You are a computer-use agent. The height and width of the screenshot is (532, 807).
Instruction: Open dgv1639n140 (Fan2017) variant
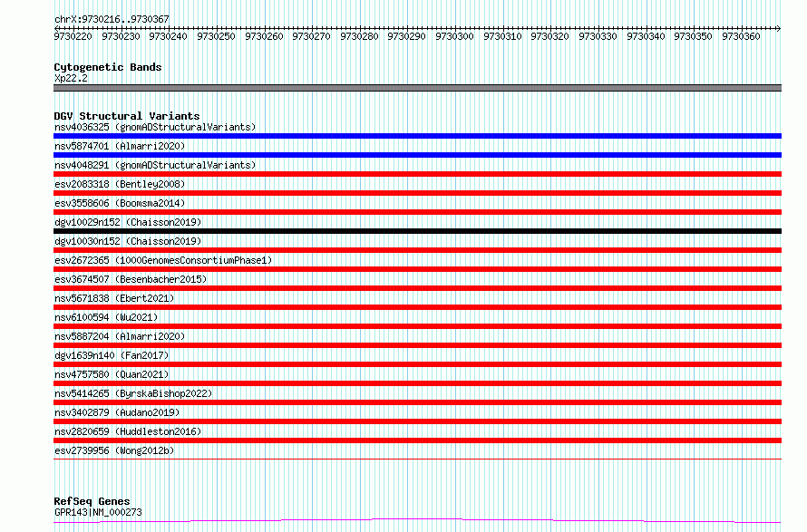point(112,355)
